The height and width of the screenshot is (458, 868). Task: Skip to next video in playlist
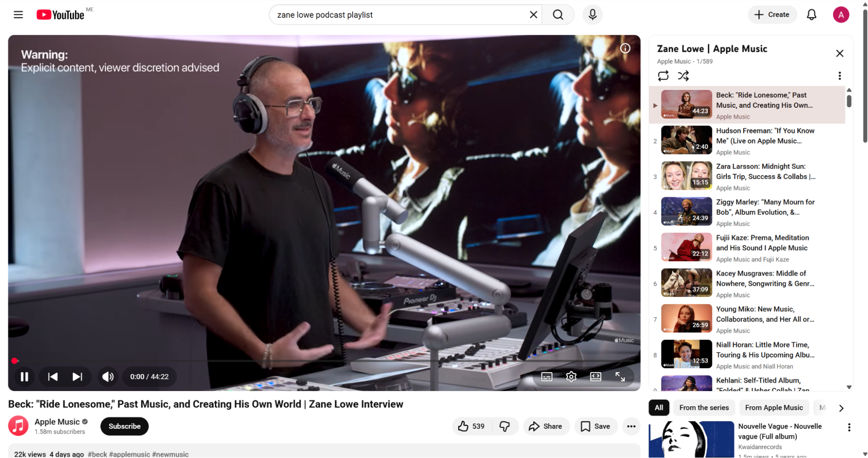point(77,377)
